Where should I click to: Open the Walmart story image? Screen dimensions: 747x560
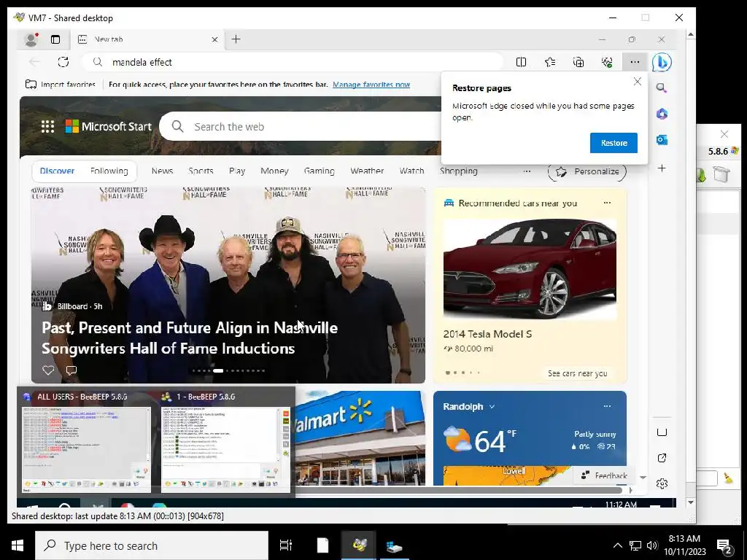(360, 438)
